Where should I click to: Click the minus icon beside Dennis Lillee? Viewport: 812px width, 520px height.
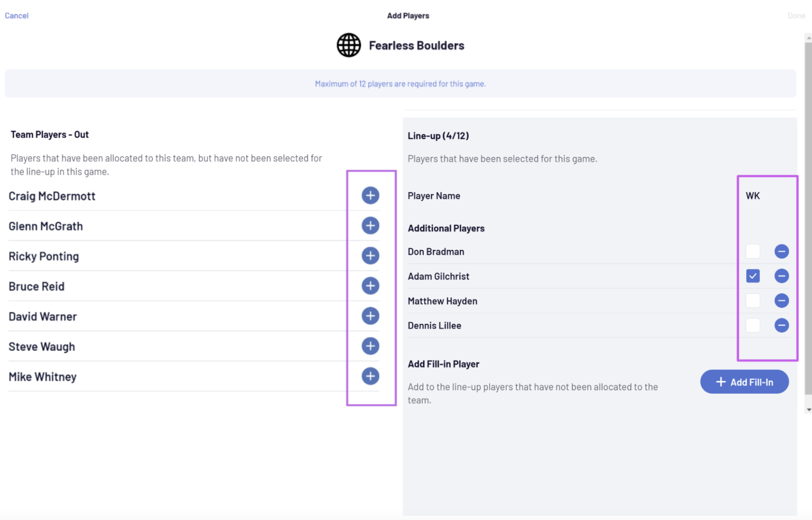coord(782,325)
